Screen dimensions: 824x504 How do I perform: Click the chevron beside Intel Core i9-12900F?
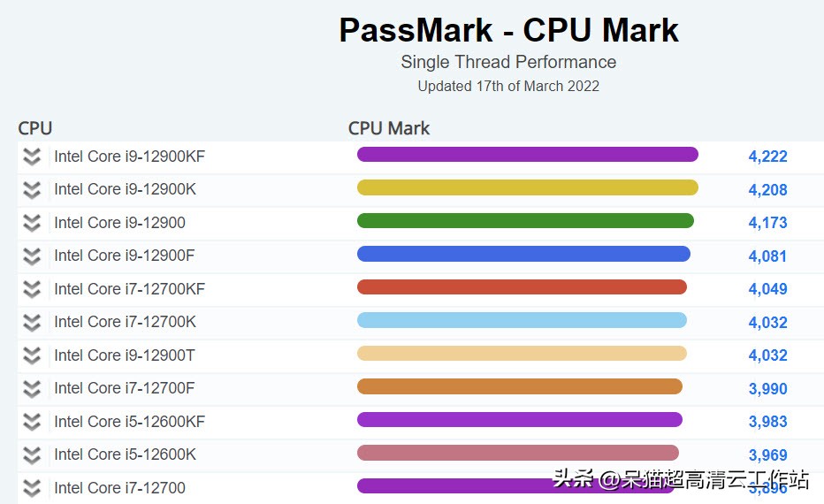(x=32, y=256)
